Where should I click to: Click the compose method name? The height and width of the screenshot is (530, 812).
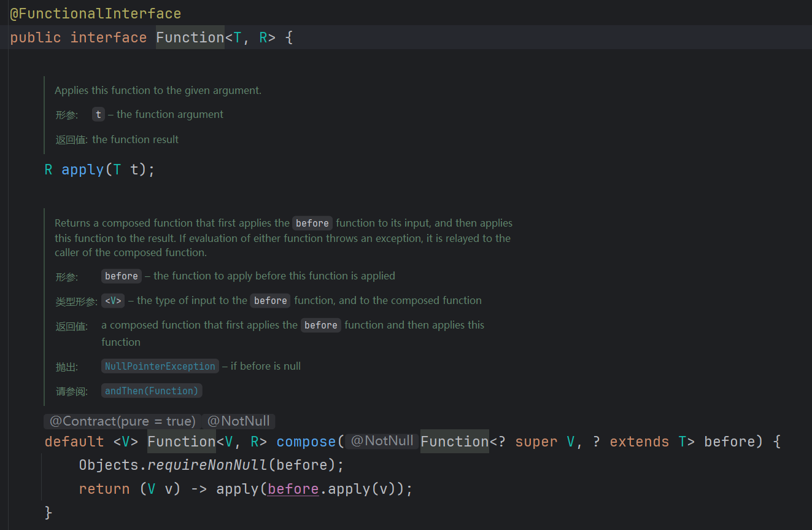tap(306, 442)
